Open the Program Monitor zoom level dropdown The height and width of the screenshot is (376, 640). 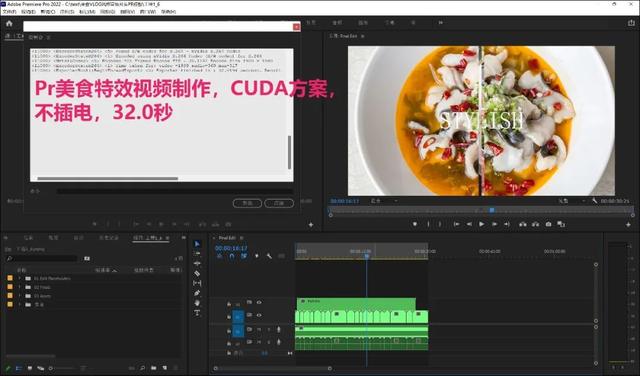coord(384,201)
